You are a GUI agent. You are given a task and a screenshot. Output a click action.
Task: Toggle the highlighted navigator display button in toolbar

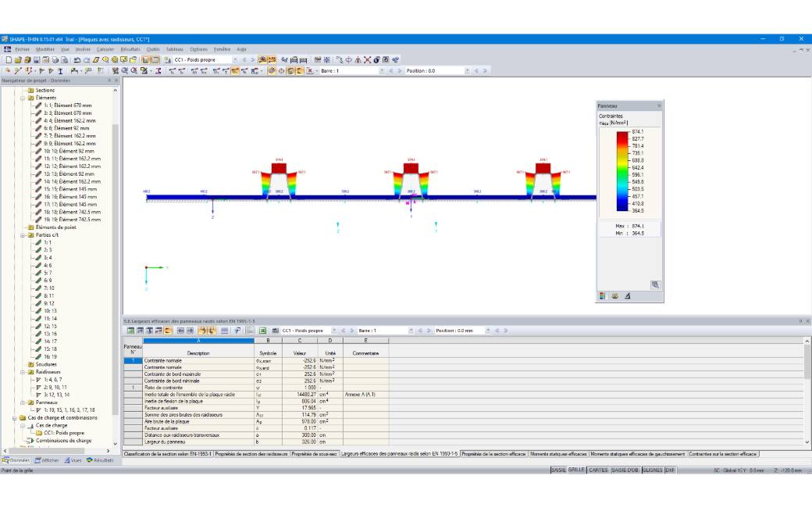145,59
